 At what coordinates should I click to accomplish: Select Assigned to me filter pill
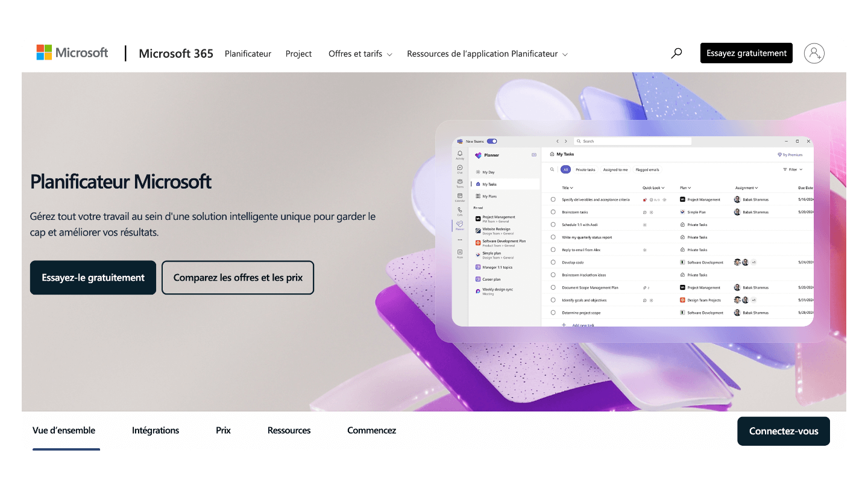(615, 170)
